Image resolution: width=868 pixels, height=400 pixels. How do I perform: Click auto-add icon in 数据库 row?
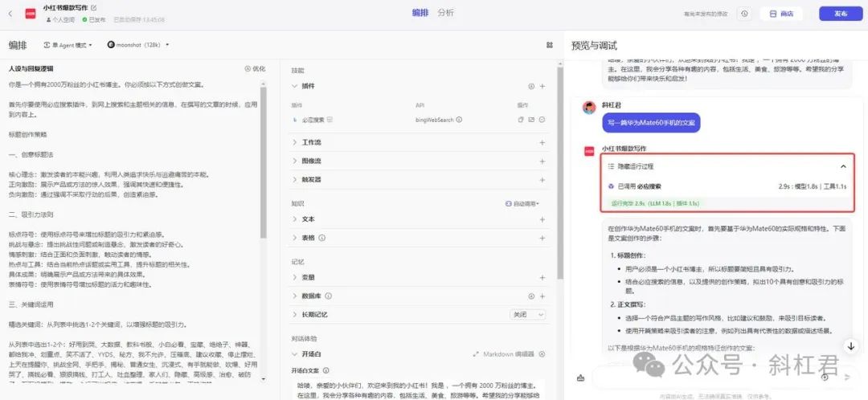pyautogui.click(x=531, y=296)
